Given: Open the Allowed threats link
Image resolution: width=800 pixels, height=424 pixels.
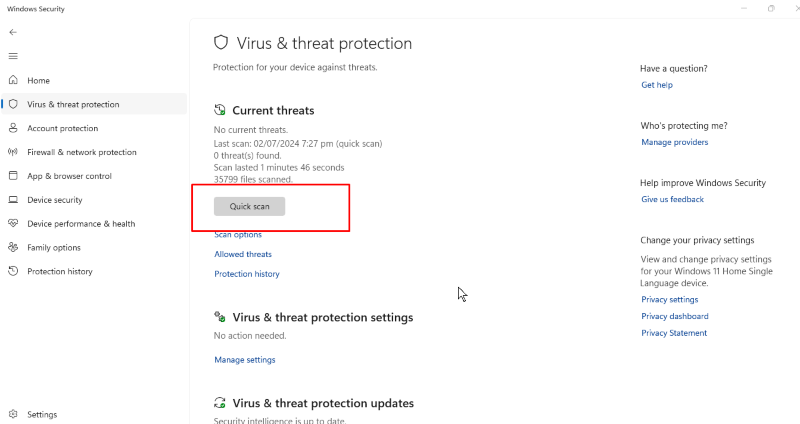Looking at the screenshot, I should pyautogui.click(x=243, y=255).
